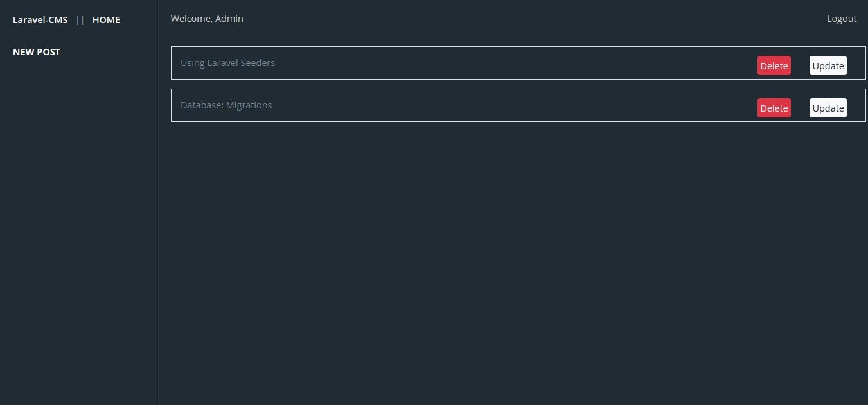
Task: Go to the HOME page
Action: 106,20
